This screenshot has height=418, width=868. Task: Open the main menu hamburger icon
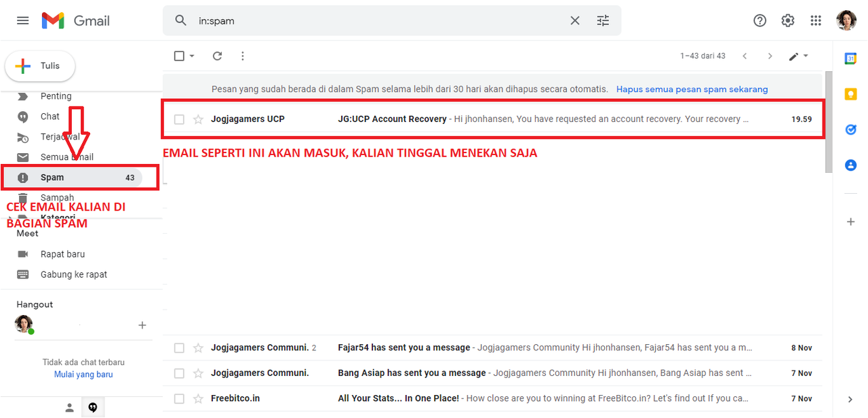click(x=23, y=20)
